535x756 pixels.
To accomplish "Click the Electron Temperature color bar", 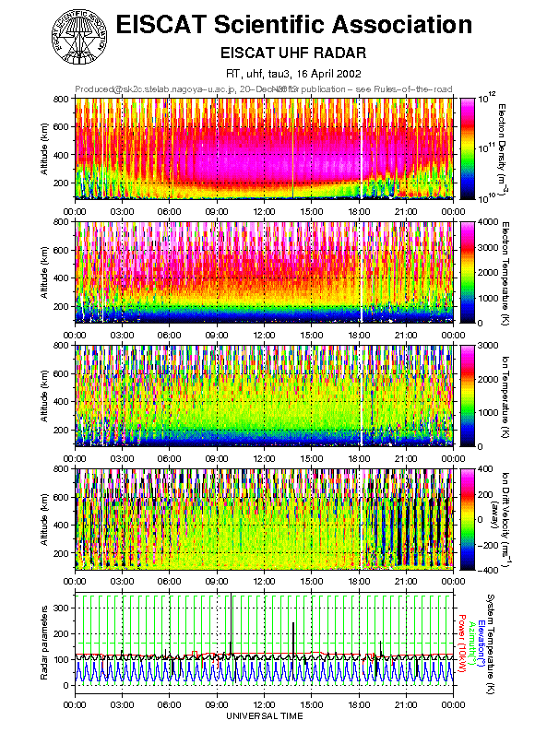I will pos(467,272).
